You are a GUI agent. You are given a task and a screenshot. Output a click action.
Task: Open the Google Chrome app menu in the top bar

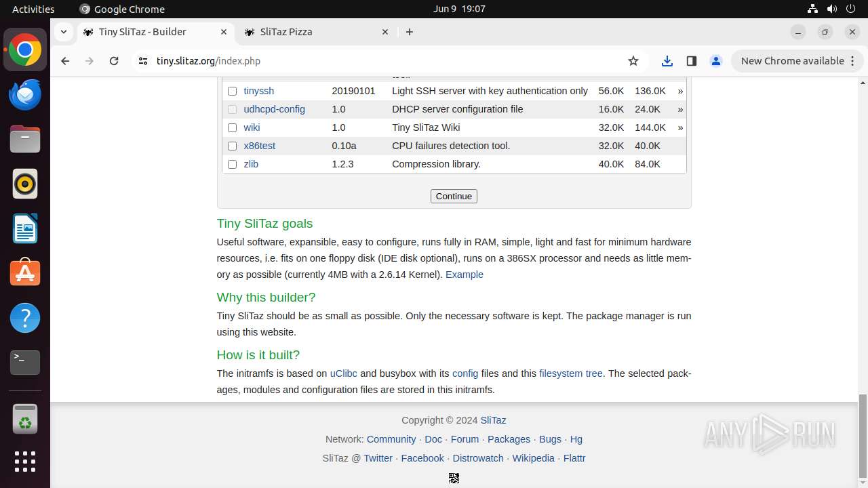122,9
